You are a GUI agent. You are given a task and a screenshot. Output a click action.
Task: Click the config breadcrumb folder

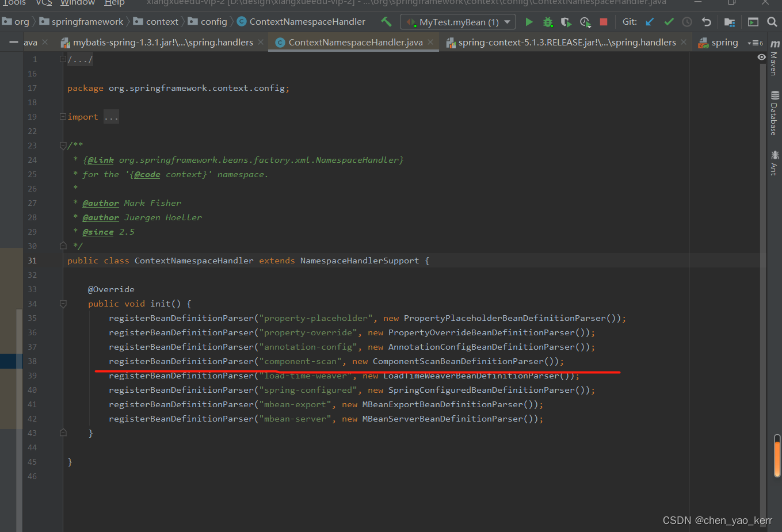click(208, 22)
